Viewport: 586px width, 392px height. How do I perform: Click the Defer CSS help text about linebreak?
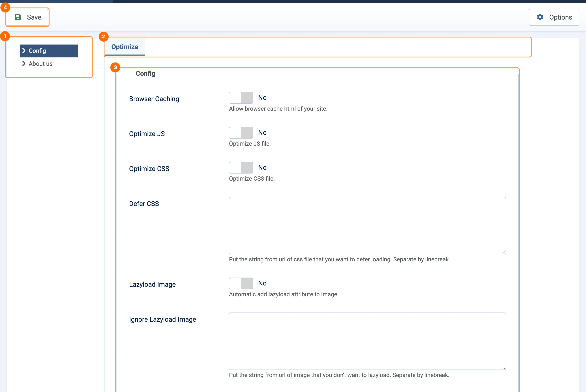coord(339,259)
